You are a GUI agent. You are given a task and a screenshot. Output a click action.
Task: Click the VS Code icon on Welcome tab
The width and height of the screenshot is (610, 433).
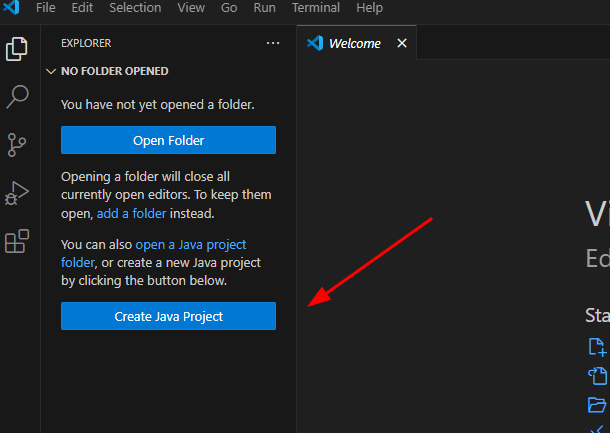pos(315,43)
